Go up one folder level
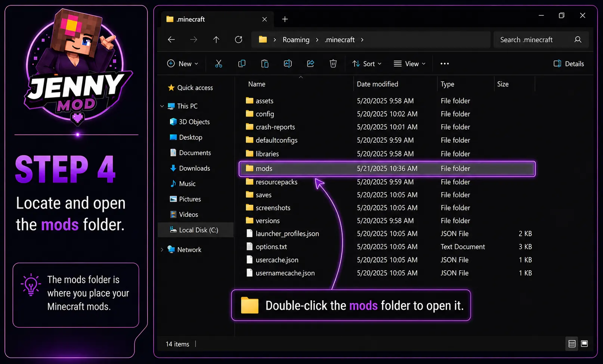Image resolution: width=603 pixels, height=364 pixels. 216,40
